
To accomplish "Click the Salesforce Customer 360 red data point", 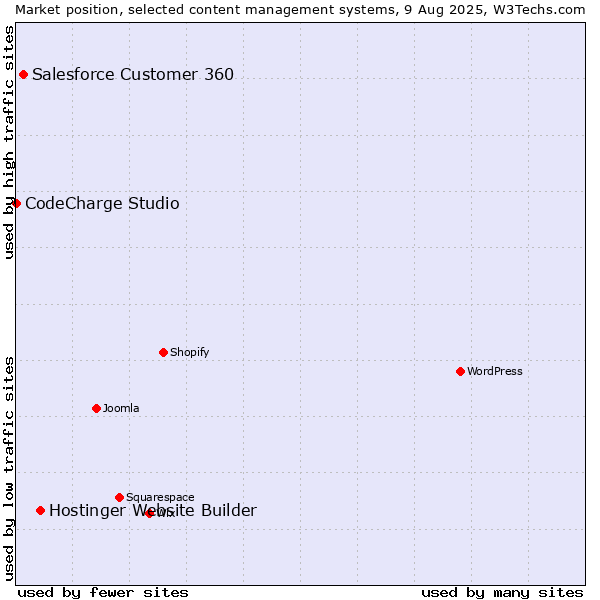I will 23,75.
